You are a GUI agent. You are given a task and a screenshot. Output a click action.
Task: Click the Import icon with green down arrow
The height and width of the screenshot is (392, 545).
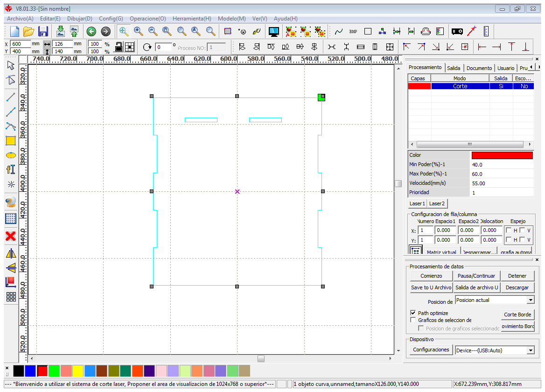point(61,31)
